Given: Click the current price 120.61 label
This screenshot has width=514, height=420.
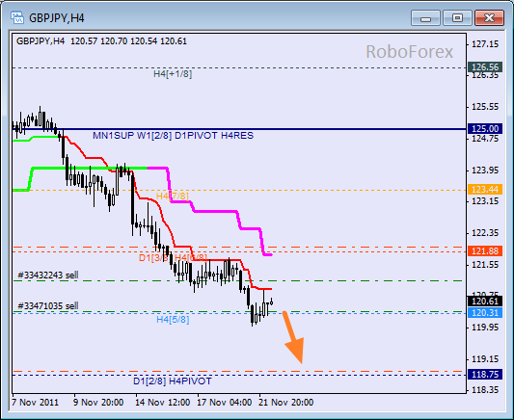Looking at the screenshot, I should (485, 302).
